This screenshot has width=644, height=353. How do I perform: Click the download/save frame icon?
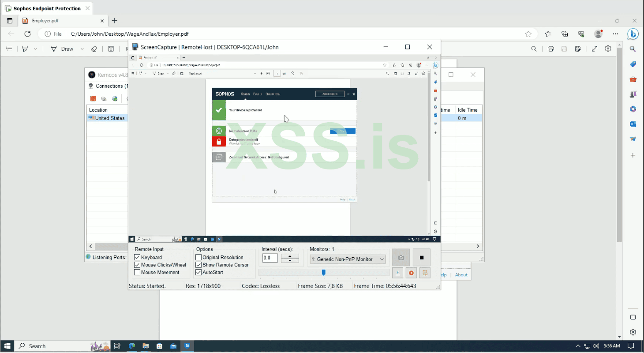click(x=398, y=273)
